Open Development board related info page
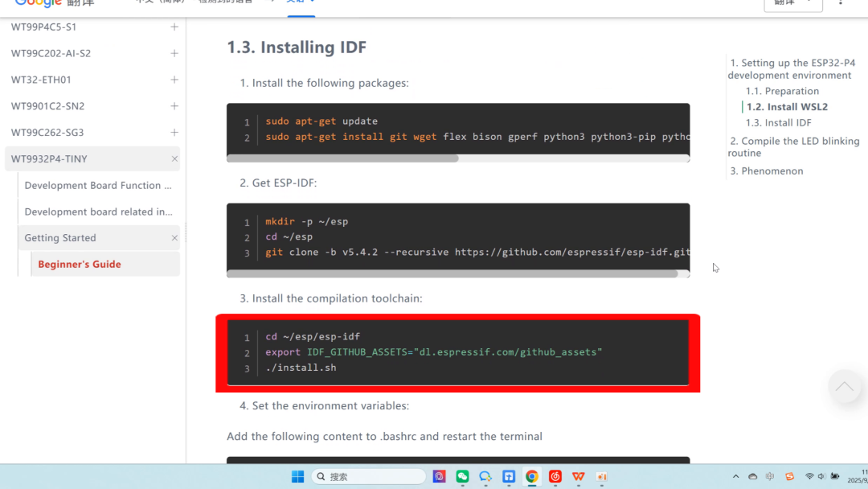 tap(99, 212)
